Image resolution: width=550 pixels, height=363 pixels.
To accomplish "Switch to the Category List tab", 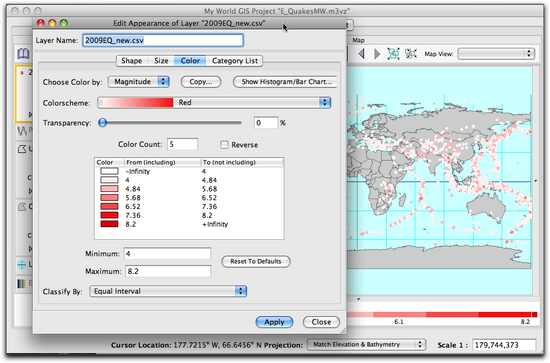I will point(235,61).
